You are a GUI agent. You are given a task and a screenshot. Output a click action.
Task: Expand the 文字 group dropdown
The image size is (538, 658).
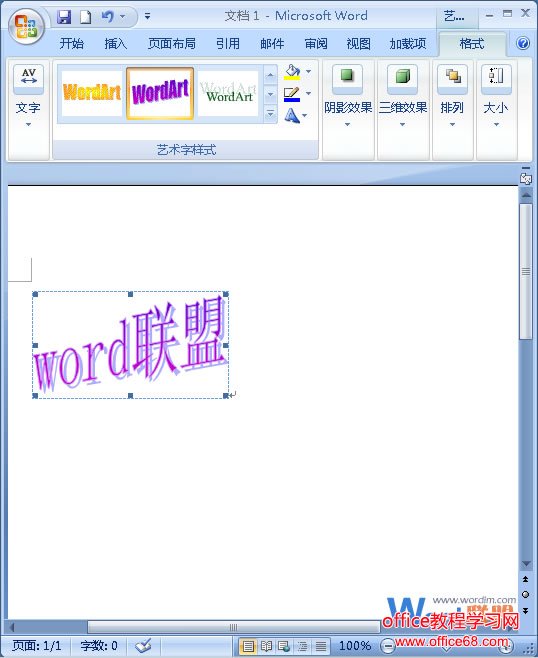28,125
